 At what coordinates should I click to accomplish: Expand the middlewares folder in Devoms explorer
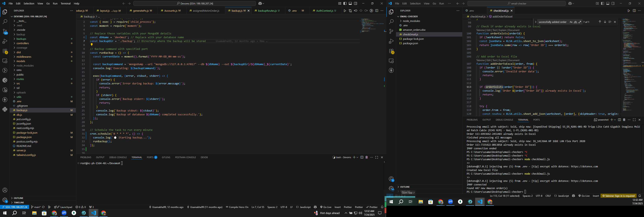[x=42, y=57]
